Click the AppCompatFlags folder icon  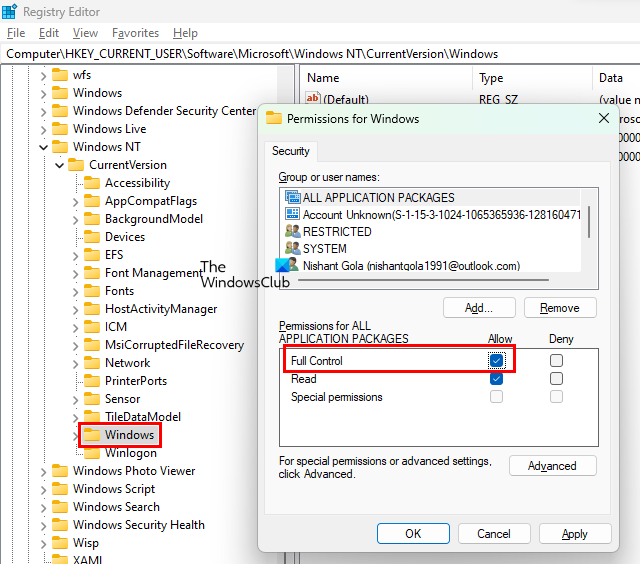click(92, 201)
